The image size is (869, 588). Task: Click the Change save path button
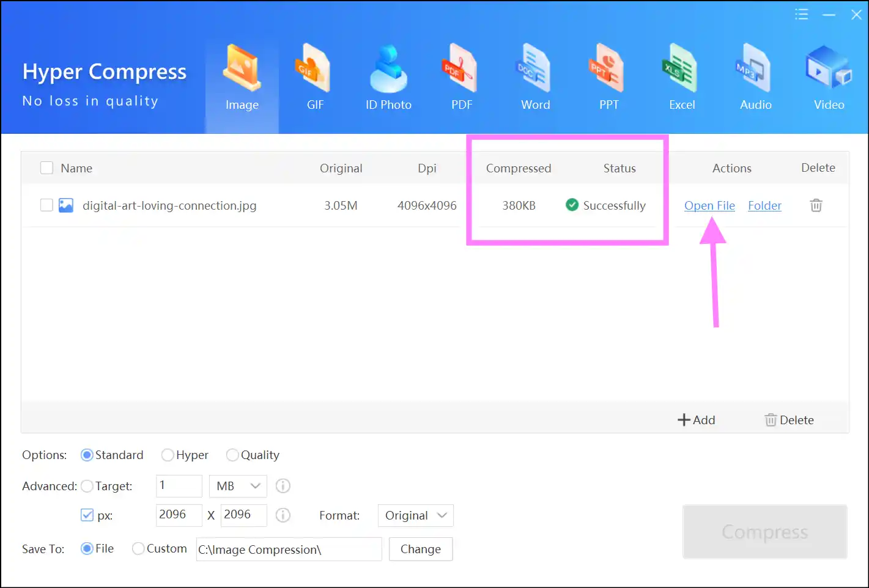click(x=421, y=549)
